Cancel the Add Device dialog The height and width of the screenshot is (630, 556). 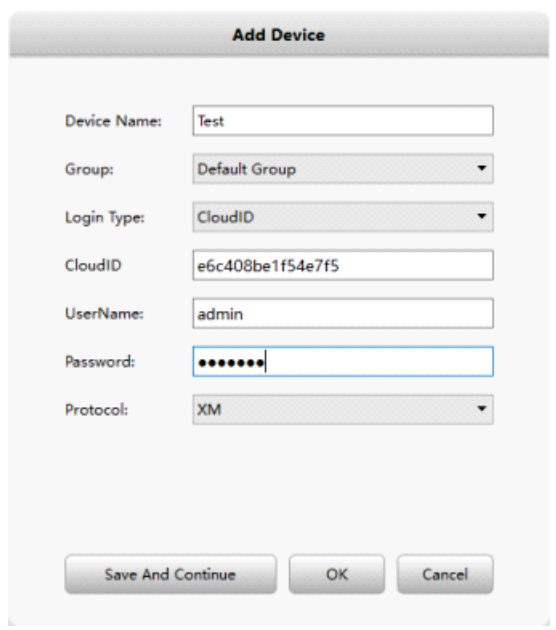click(445, 574)
